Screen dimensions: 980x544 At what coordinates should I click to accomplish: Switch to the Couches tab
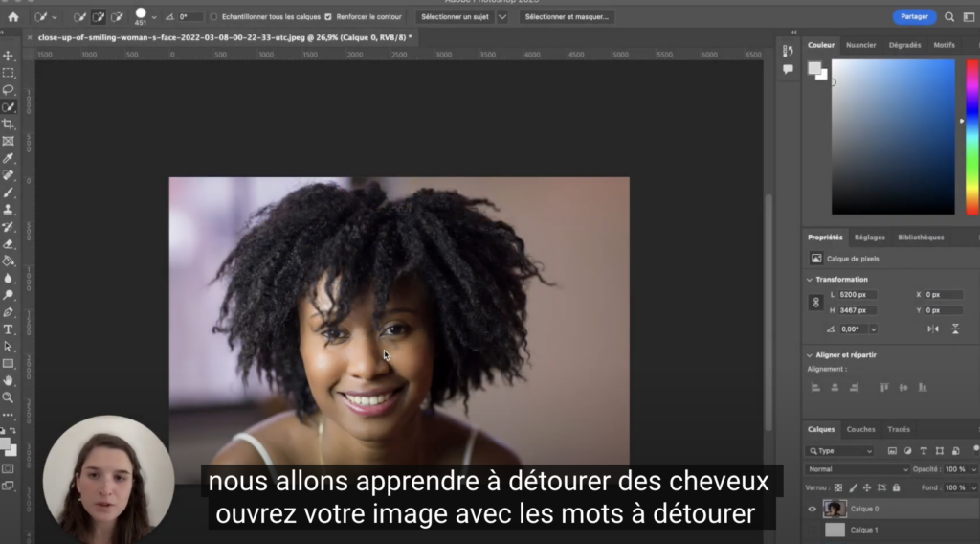(x=860, y=429)
